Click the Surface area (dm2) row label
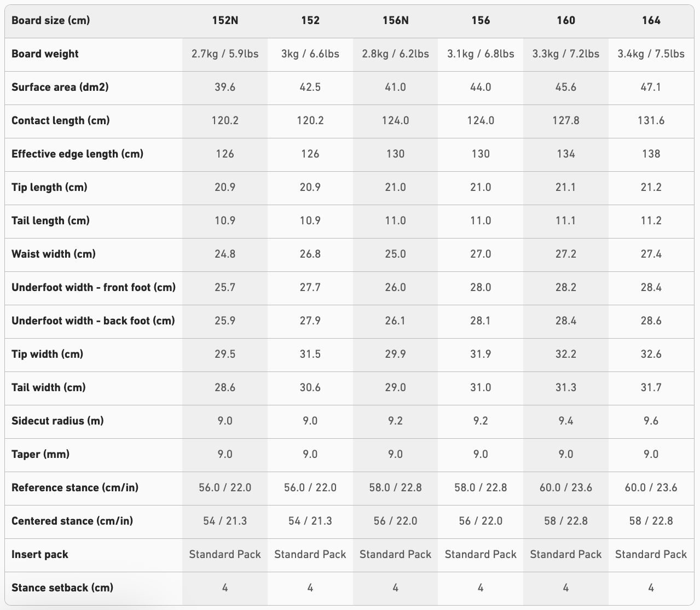This screenshot has height=610, width=700. (x=60, y=87)
